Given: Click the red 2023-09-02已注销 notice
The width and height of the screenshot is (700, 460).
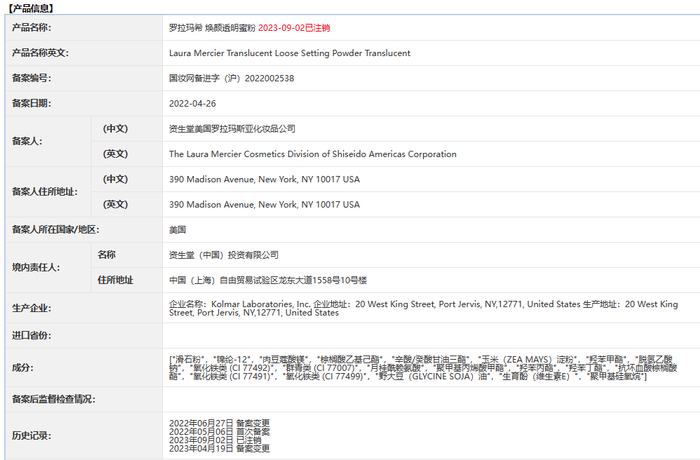Looking at the screenshot, I should [294, 28].
